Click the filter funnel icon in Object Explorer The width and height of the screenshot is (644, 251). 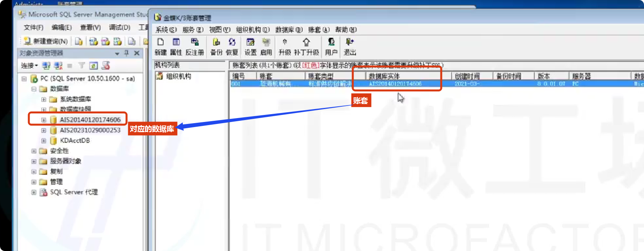81,66
